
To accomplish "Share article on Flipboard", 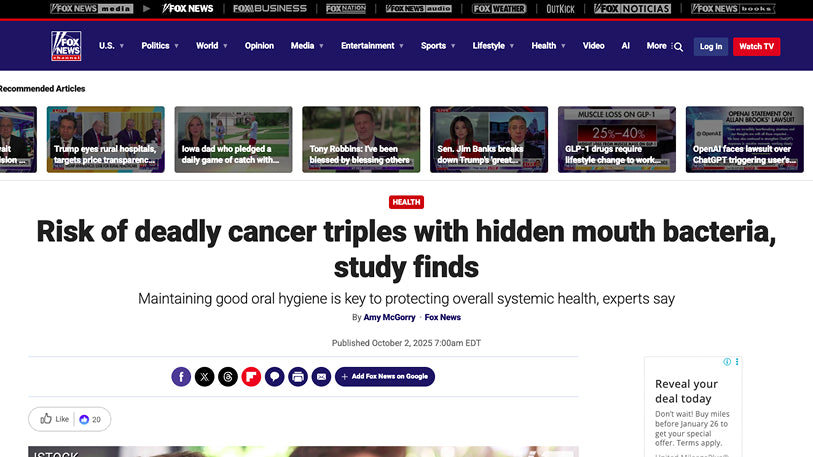I will click(251, 377).
